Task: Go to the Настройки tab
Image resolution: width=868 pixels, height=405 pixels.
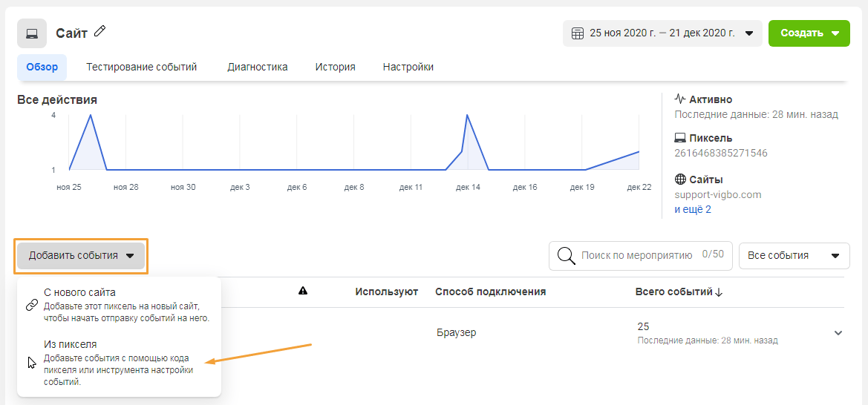Action: coord(408,67)
